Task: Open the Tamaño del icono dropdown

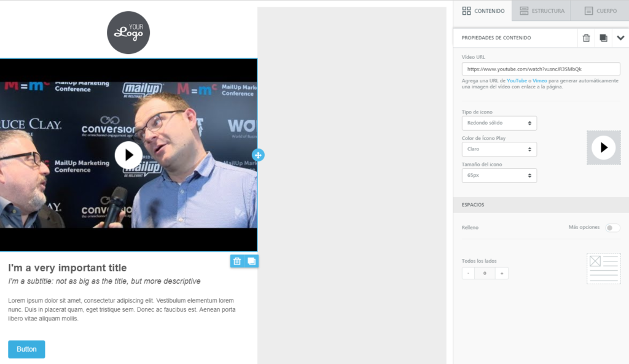Action: click(x=499, y=176)
